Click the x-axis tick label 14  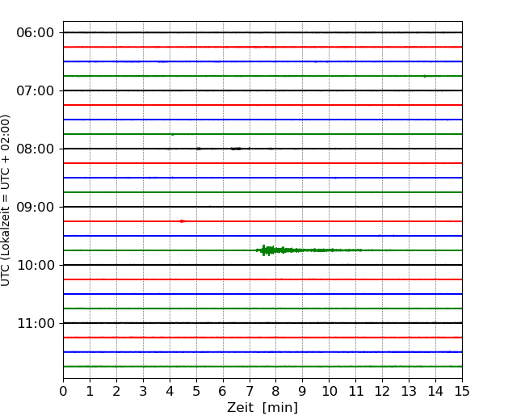pos(435,391)
